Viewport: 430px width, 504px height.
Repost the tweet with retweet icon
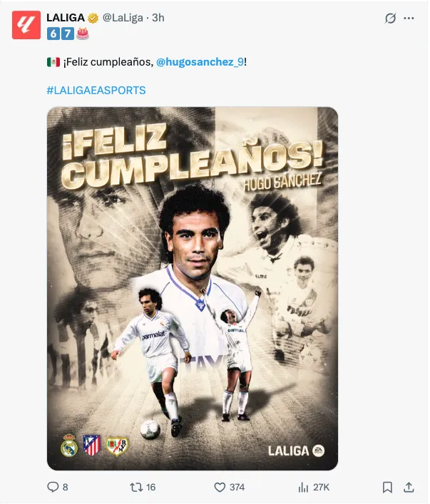(x=135, y=488)
